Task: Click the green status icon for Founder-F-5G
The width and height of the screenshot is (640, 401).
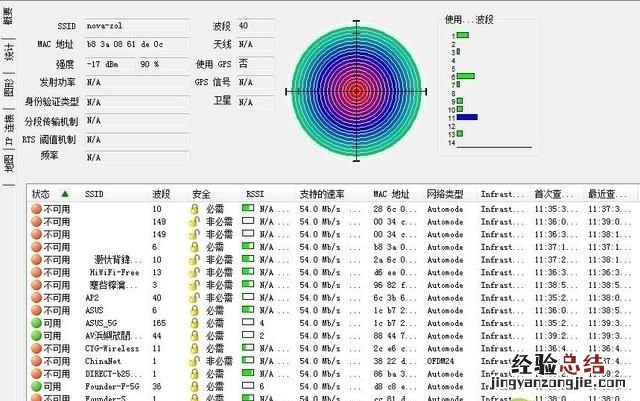Action: tap(37, 387)
